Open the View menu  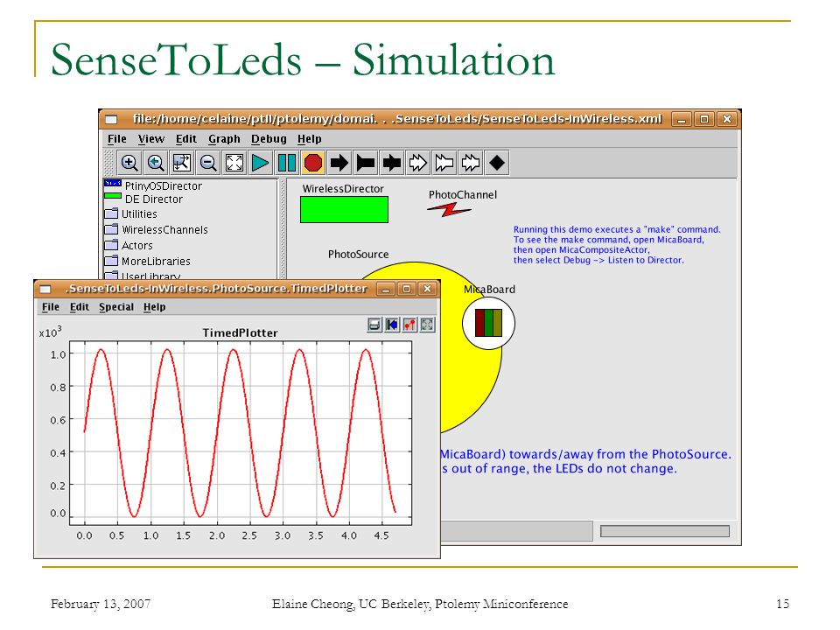click(151, 139)
